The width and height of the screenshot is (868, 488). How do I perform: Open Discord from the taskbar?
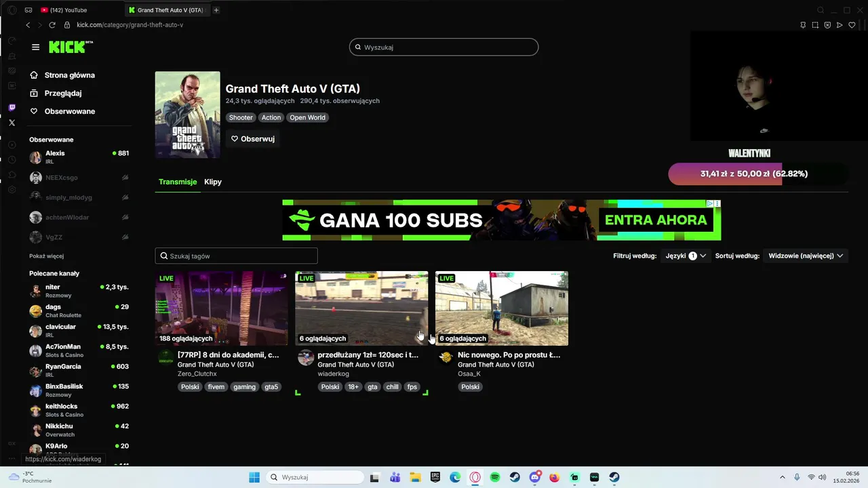[535, 477]
